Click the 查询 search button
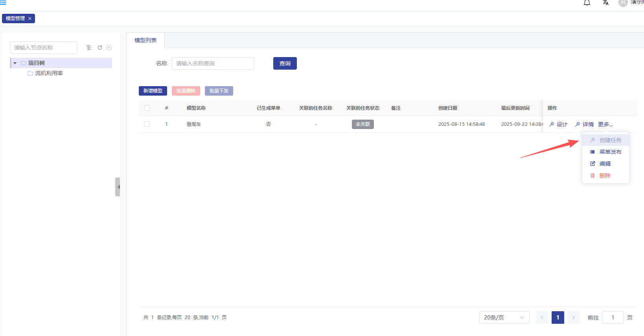644x336 pixels. pyautogui.click(x=285, y=63)
